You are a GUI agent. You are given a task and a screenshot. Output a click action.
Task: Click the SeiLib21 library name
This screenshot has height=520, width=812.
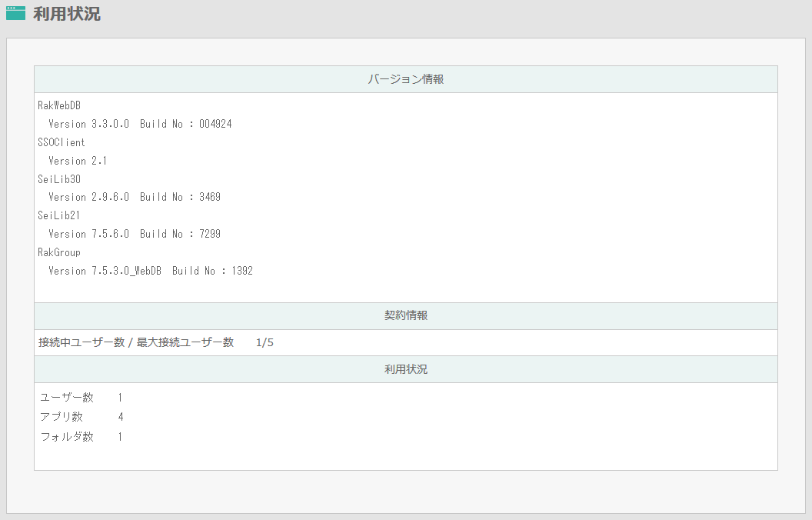tap(59, 215)
